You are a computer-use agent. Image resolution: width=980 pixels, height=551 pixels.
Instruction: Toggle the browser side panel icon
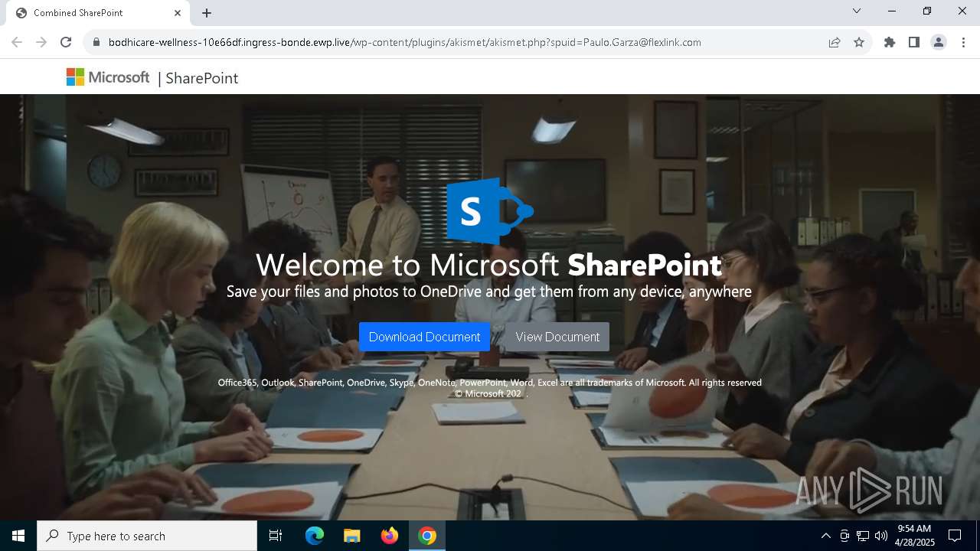[914, 42]
